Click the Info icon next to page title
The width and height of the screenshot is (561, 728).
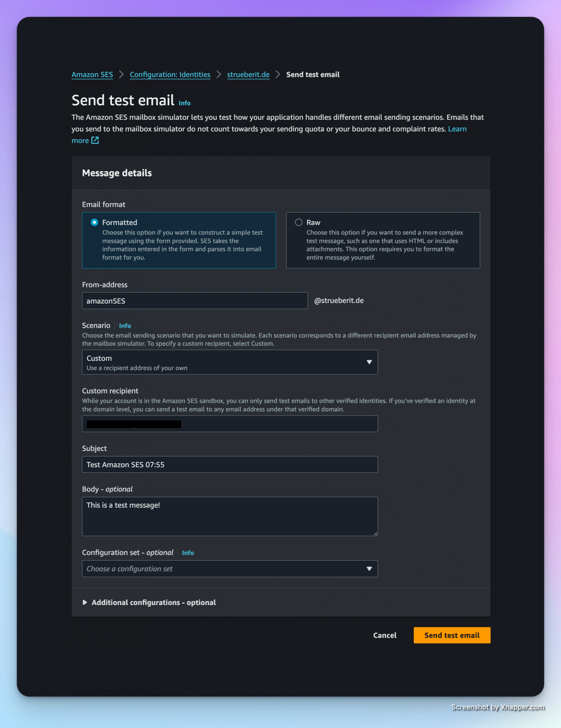[184, 103]
